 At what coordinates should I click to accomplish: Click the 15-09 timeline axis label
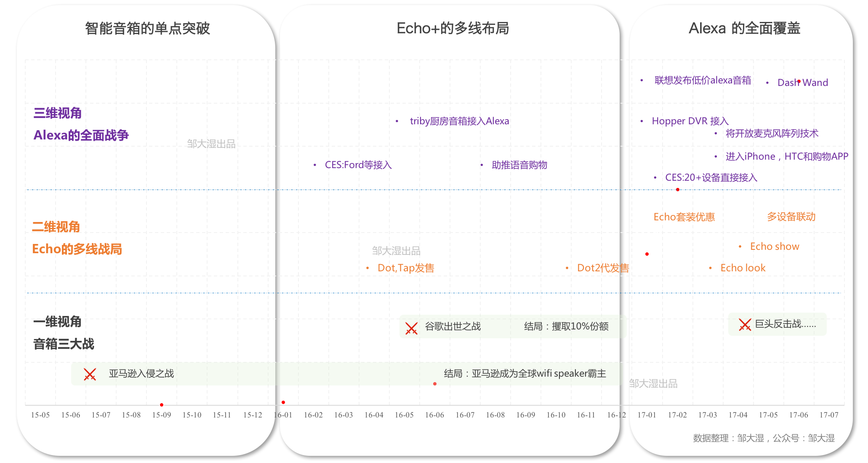pyautogui.click(x=162, y=415)
